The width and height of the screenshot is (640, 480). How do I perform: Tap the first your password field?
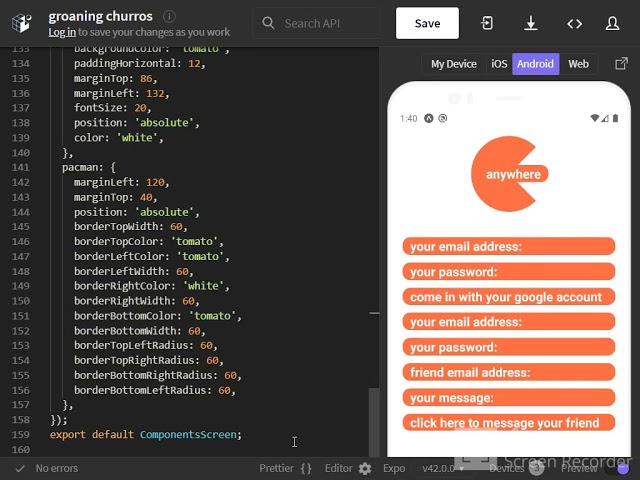509,271
